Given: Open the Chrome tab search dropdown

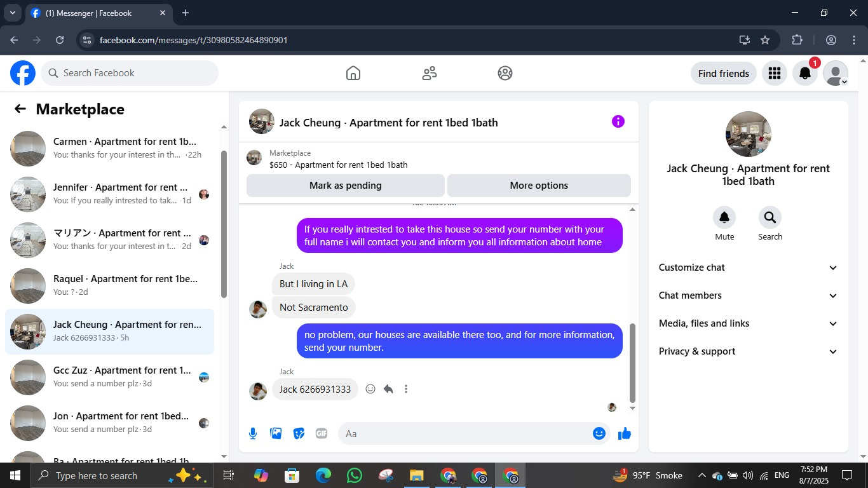Looking at the screenshot, I should [12, 13].
